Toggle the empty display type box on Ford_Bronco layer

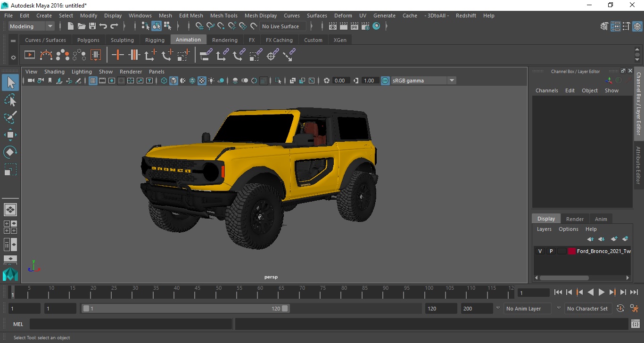(561, 251)
